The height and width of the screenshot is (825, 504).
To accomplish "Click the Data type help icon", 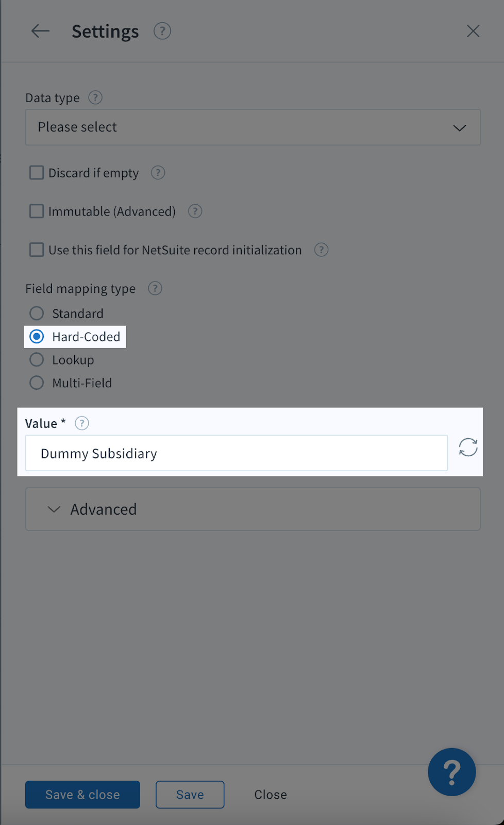I will click(95, 97).
